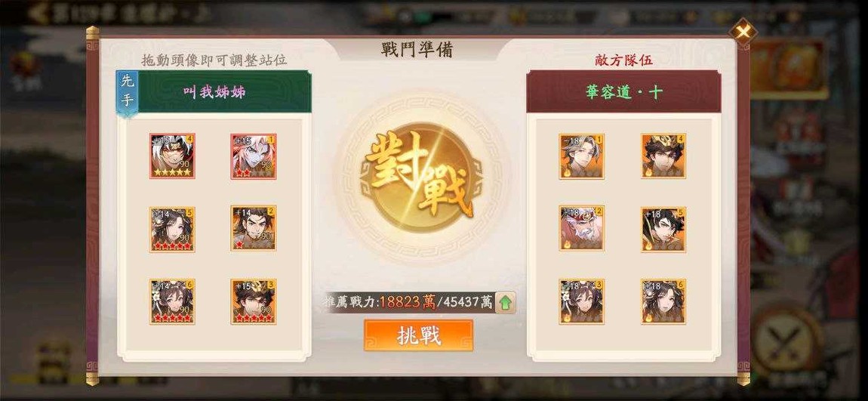Select my crowned hero in slot 3
This screenshot has height=401, width=868.
tap(254, 301)
